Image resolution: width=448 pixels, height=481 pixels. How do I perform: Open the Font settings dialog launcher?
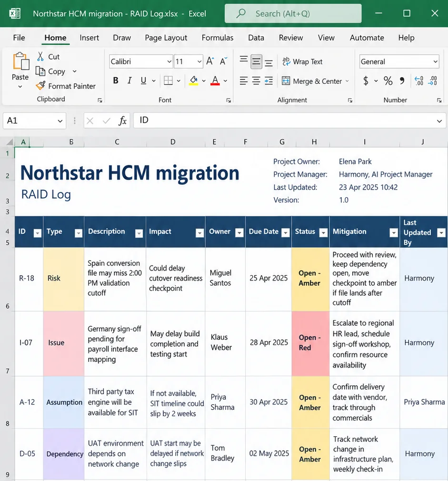coord(229,100)
